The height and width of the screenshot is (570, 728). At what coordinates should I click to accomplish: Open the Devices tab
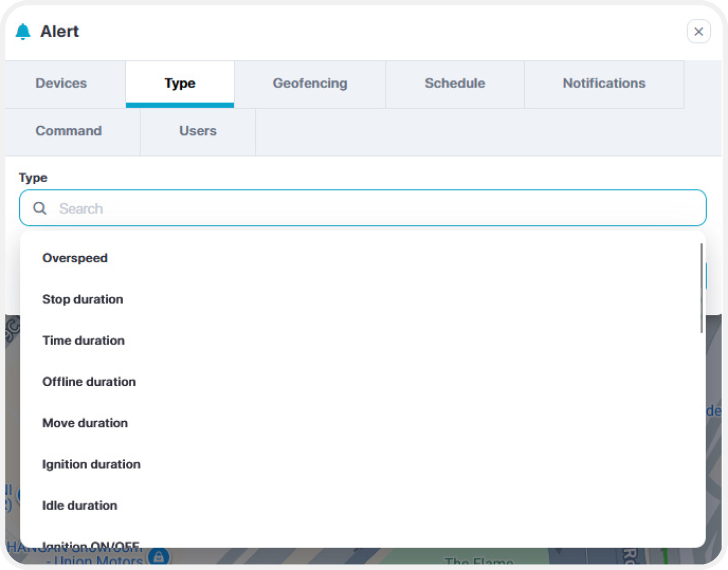click(x=61, y=84)
